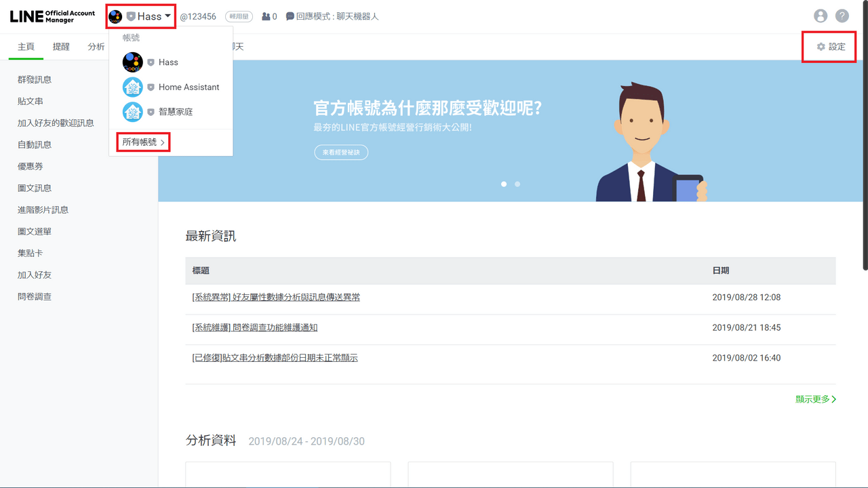Select the second banner carousel dot
Image resolution: width=868 pixels, height=488 pixels.
click(517, 184)
